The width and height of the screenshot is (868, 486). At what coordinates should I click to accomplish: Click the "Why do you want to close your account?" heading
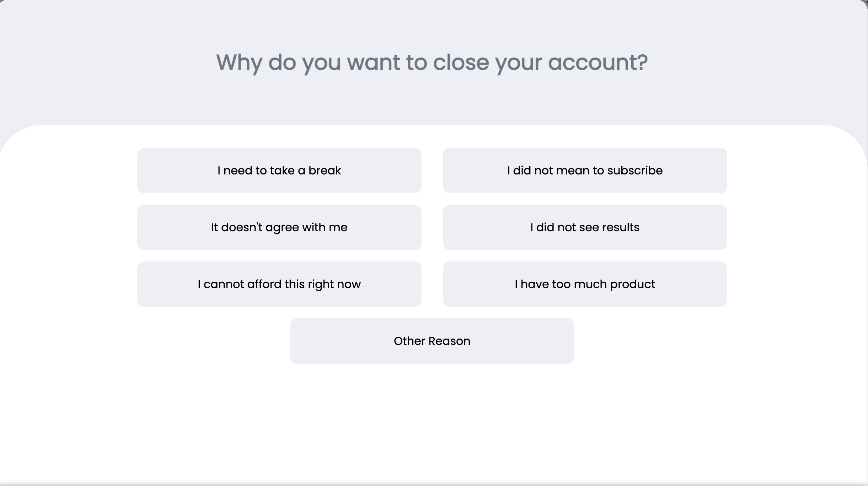tap(432, 63)
